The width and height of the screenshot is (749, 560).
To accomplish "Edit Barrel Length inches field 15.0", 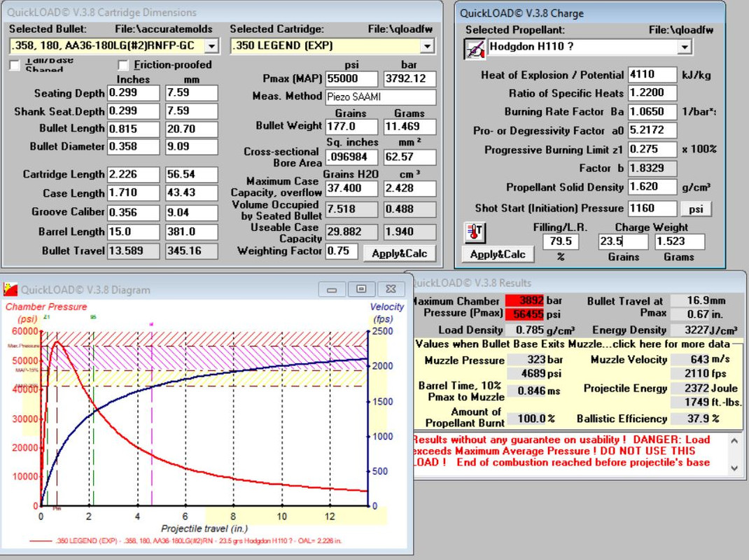I will tap(133, 232).
